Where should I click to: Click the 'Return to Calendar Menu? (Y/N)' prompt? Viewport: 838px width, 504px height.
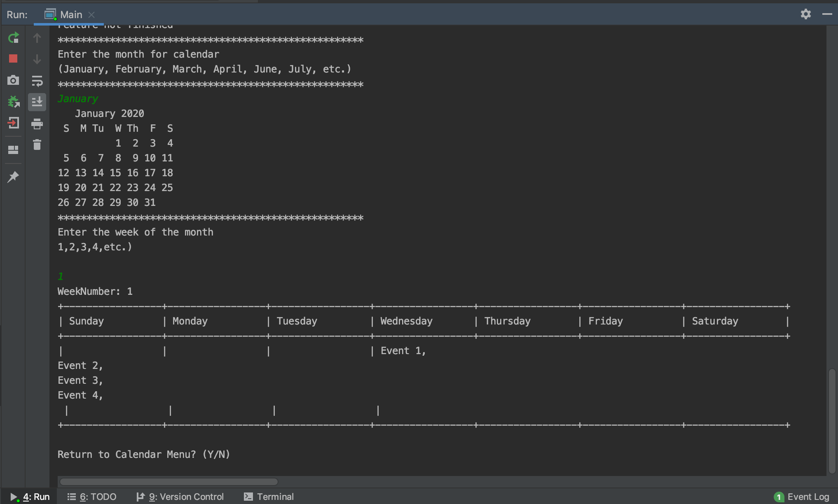pyautogui.click(x=144, y=455)
